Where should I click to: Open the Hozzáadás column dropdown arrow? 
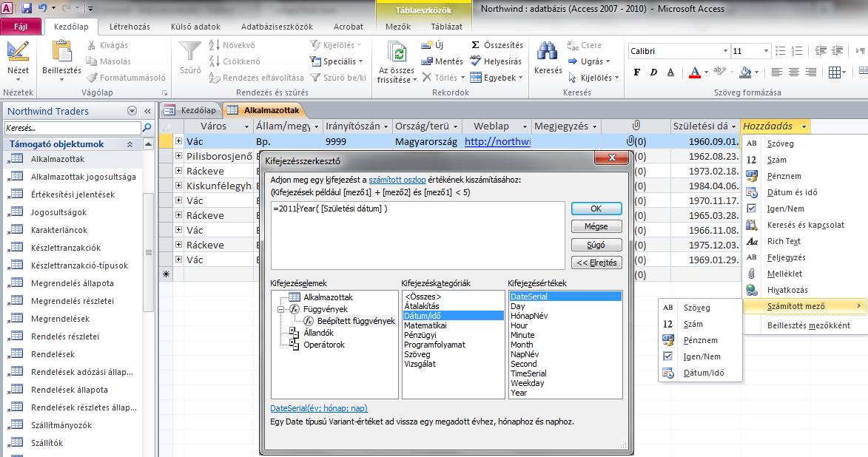point(804,126)
